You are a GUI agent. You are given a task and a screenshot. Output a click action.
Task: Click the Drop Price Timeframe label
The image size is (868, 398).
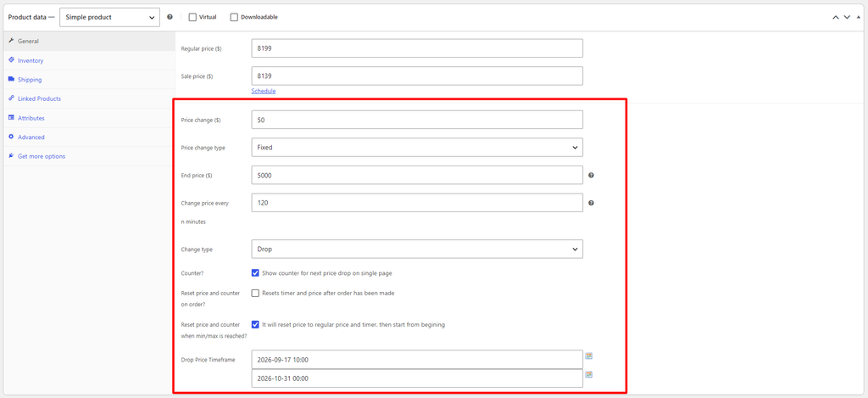pyautogui.click(x=209, y=360)
